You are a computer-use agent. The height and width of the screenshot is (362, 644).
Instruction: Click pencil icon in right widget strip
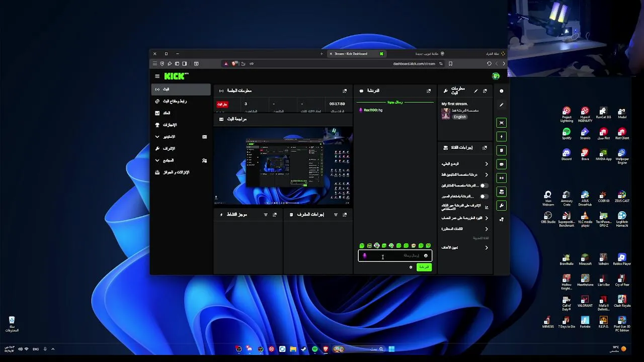click(501, 105)
